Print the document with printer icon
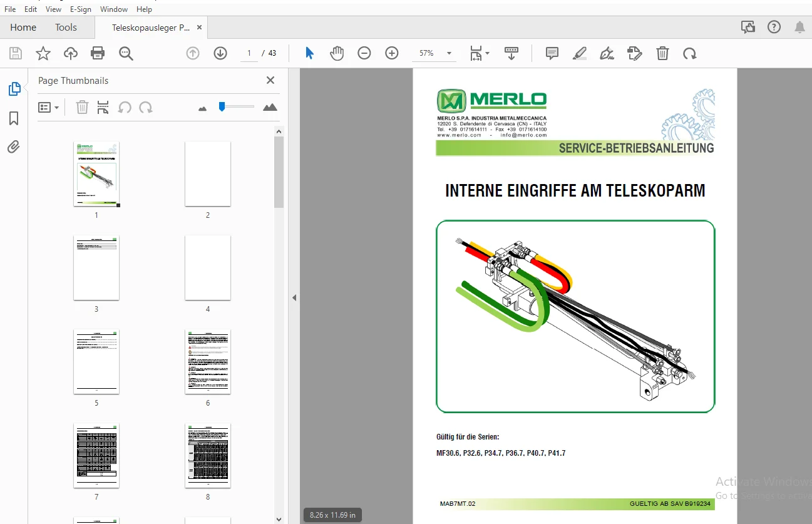The height and width of the screenshot is (524, 812). (98, 53)
